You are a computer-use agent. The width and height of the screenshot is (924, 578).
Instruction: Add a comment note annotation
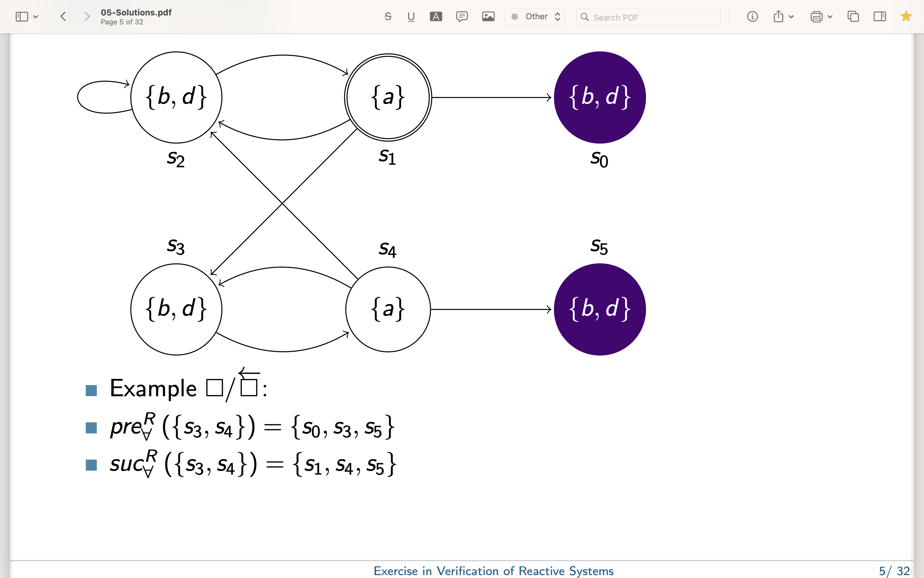coord(462,16)
